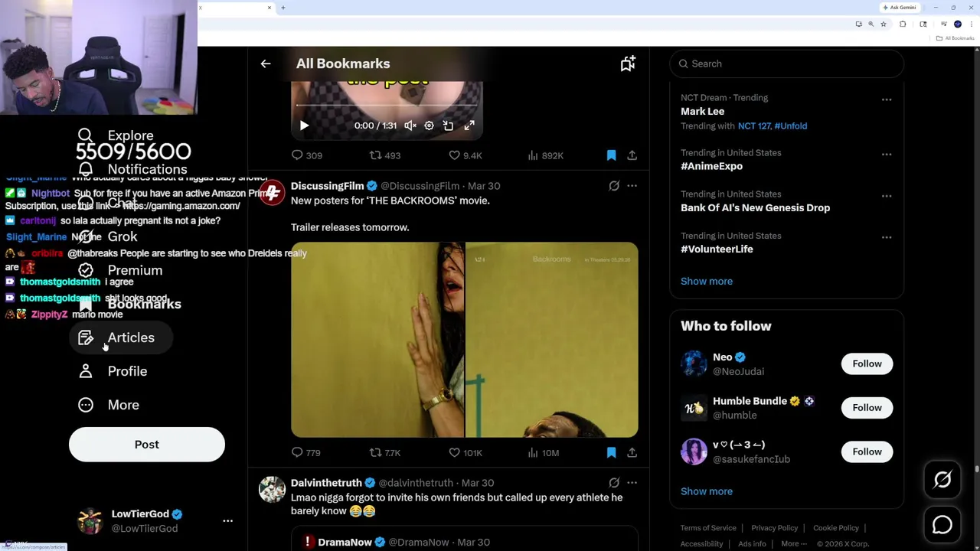
Task: Open left Backrooms poster image
Action: 377,340
